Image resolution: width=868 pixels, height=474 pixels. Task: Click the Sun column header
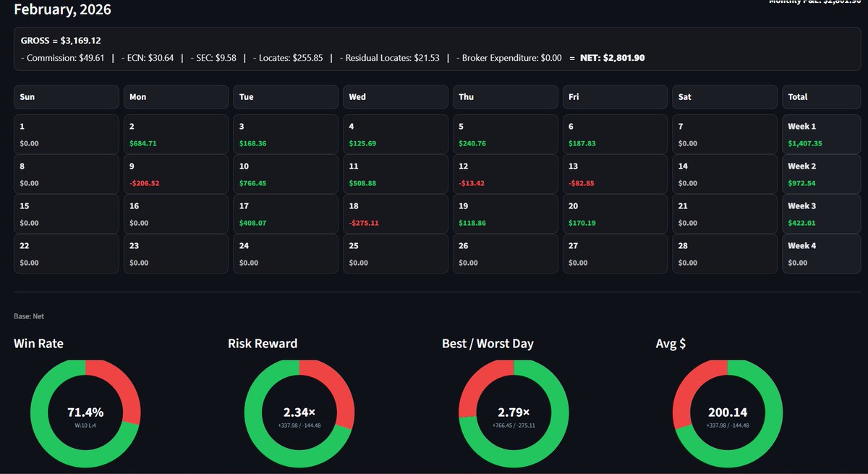[x=66, y=97]
